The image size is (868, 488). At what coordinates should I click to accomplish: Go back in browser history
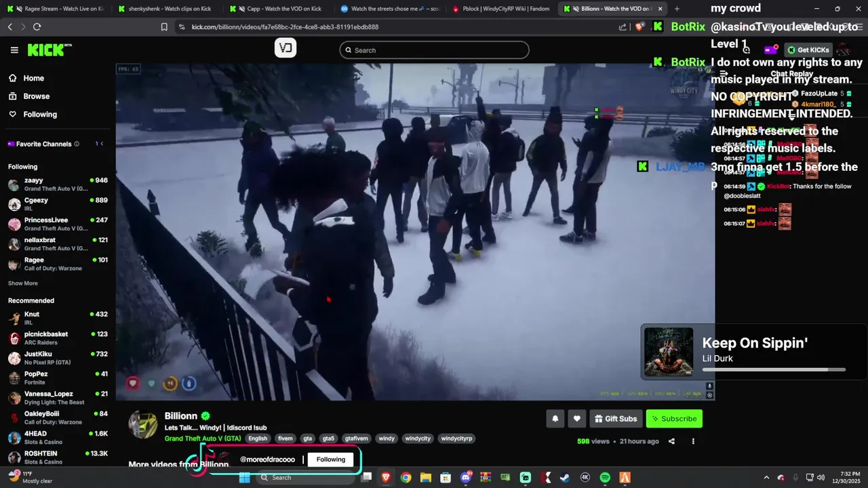point(9,26)
